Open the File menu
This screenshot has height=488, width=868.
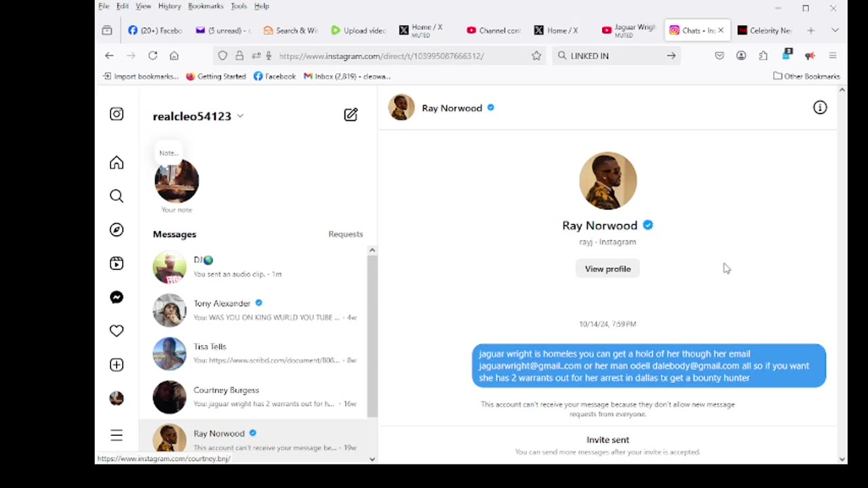[x=104, y=6]
